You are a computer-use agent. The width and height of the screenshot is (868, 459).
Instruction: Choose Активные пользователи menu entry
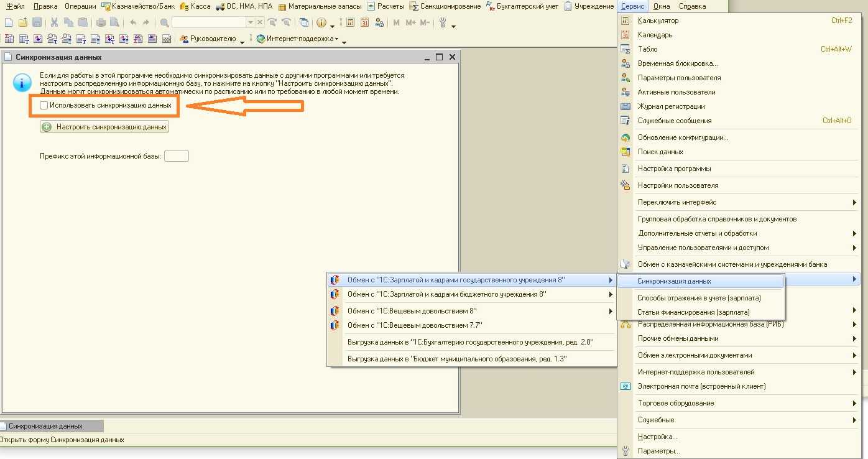point(676,92)
